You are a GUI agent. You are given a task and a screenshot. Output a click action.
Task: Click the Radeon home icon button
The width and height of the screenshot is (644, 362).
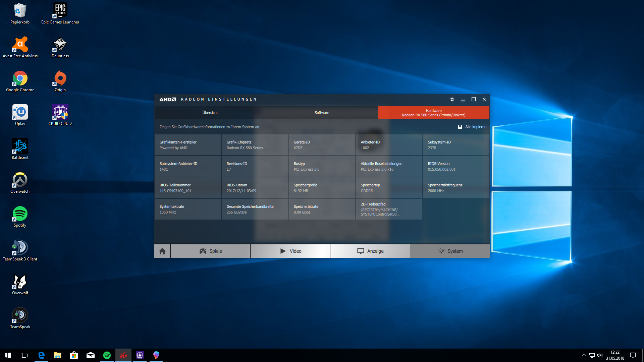[x=162, y=251]
